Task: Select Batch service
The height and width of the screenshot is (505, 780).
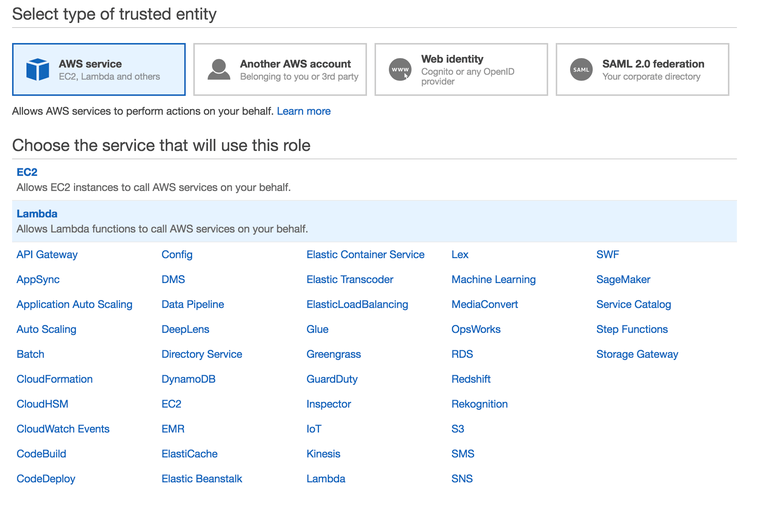Action: tap(30, 354)
